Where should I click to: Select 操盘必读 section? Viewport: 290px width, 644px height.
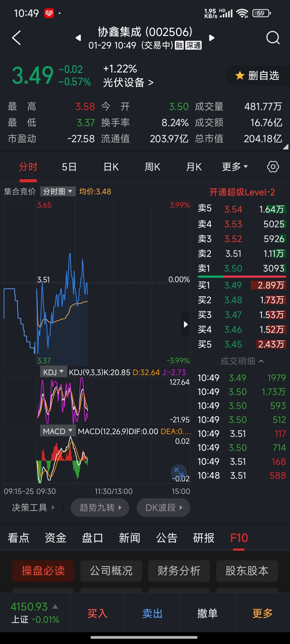[x=43, y=571]
